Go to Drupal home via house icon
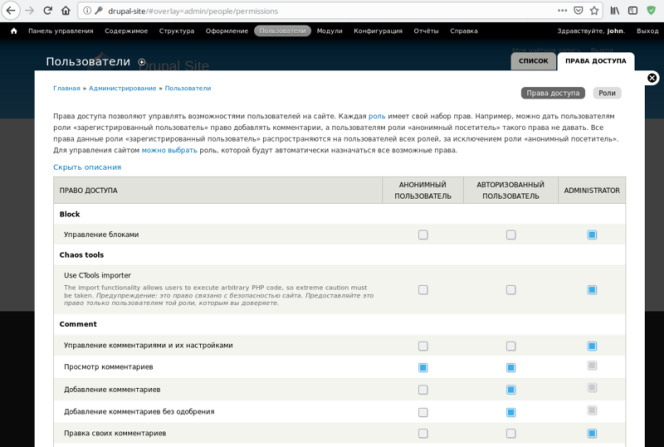664x447 pixels. click(x=14, y=31)
